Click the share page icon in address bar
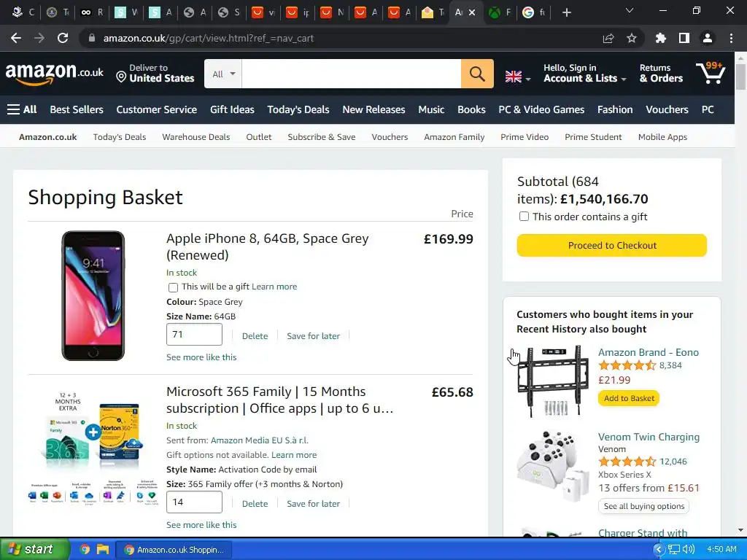The width and height of the screenshot is (747, 560). [608, 38]
